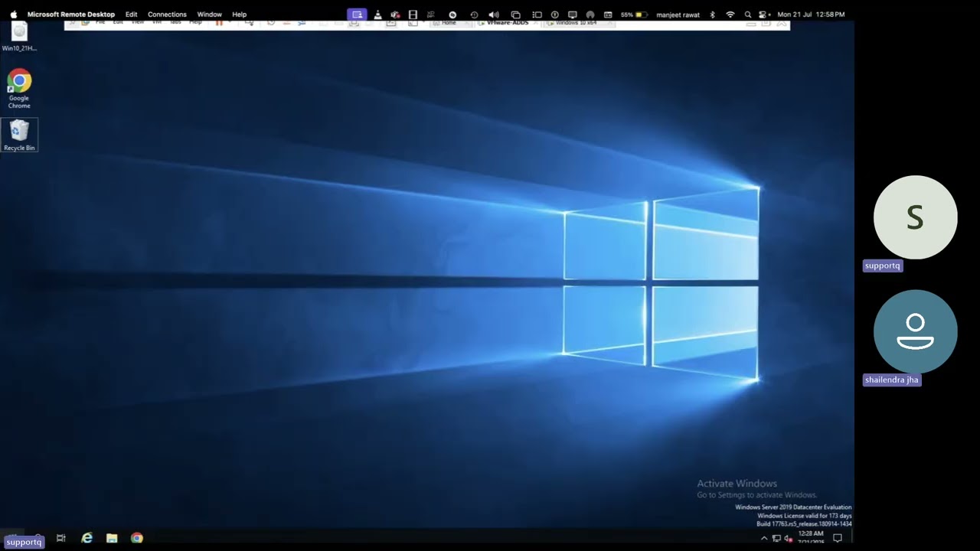Click the Time Machine menu bar icon
This screenshot has width=980, height=551.
coord(474,14)
